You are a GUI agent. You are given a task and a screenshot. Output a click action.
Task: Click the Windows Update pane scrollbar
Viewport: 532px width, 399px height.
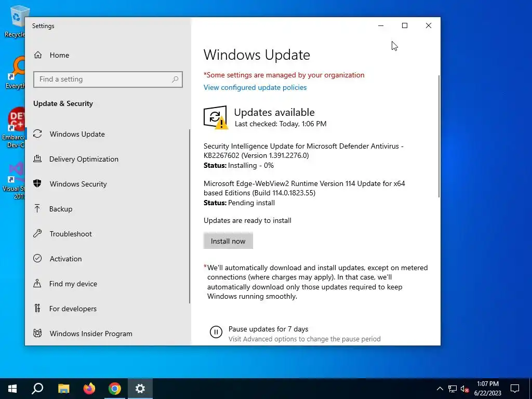point(439,137)
